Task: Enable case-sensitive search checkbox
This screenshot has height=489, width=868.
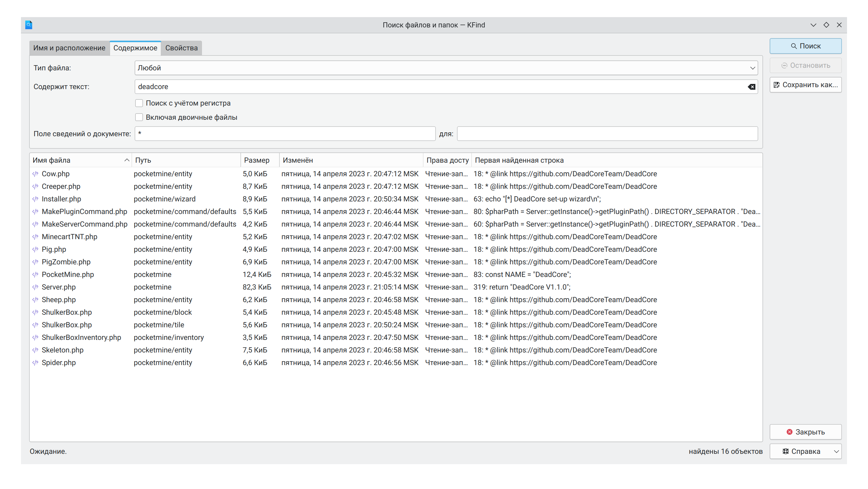Action: (139, 103)
